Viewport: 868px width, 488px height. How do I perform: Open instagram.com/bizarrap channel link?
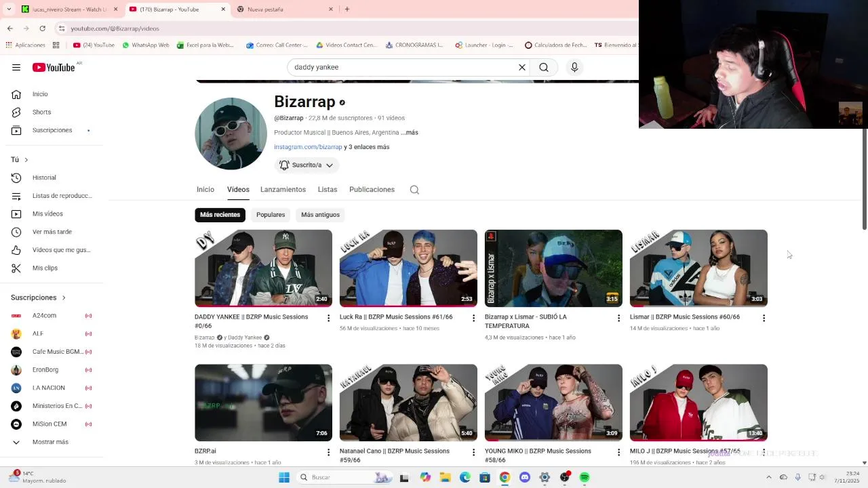(308, 147)
